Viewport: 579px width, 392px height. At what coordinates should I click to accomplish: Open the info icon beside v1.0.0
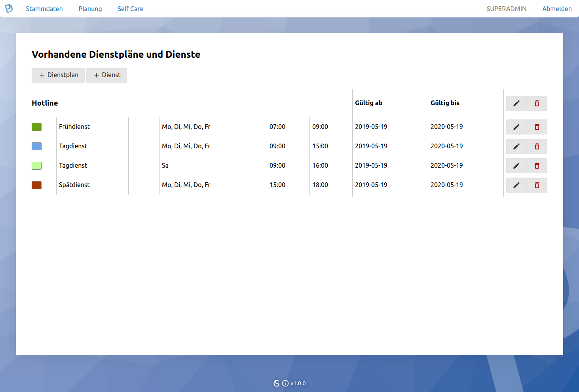(x=285, y=383)
